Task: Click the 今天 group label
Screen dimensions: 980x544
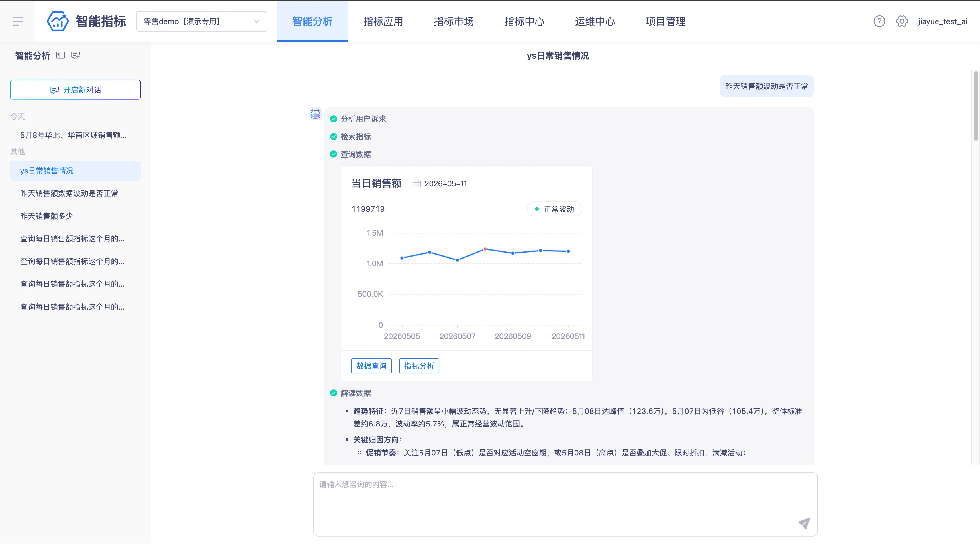Action: click(x=17, y=116)
